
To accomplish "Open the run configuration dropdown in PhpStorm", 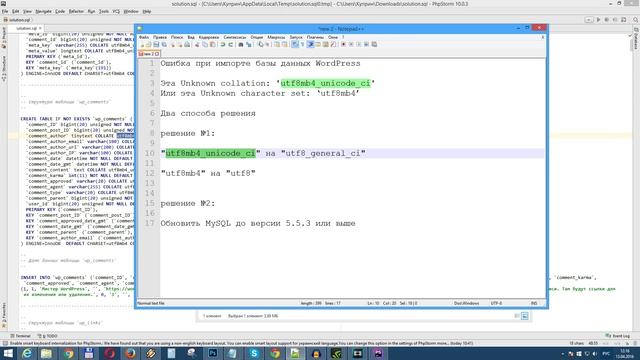I will pos(589,20).
